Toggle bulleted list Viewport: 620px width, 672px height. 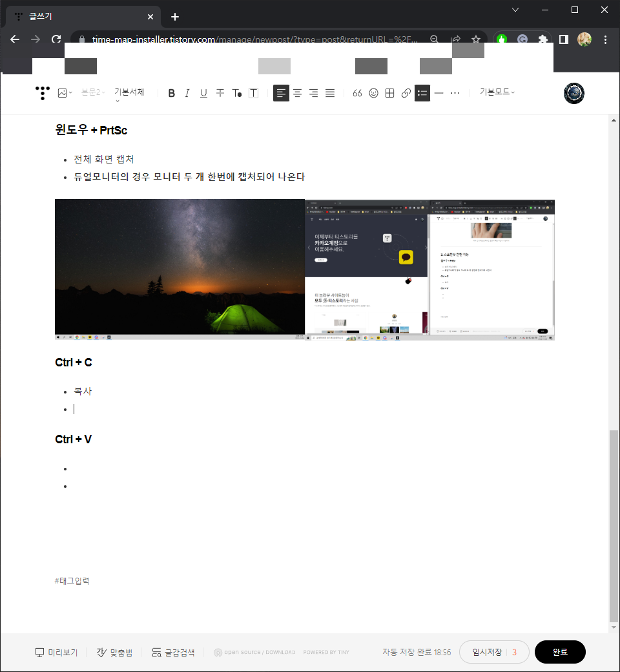click(x=422, y=93)
